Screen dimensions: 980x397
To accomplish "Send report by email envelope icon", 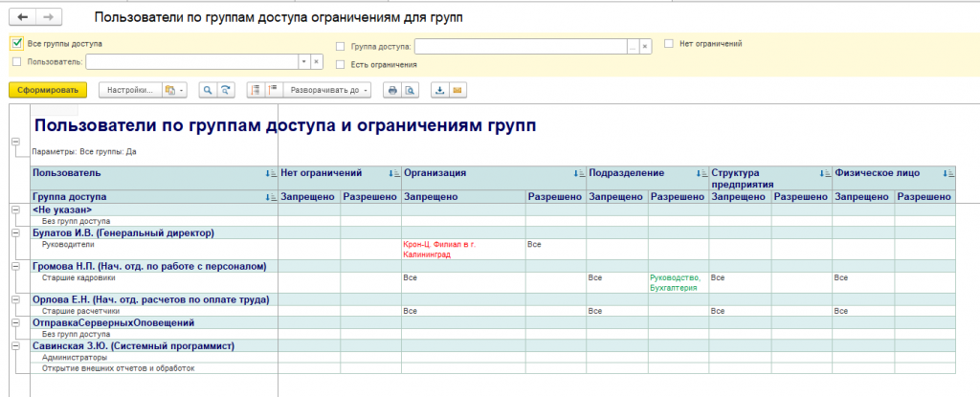I will pyautogui.click(x=457, y=90).
